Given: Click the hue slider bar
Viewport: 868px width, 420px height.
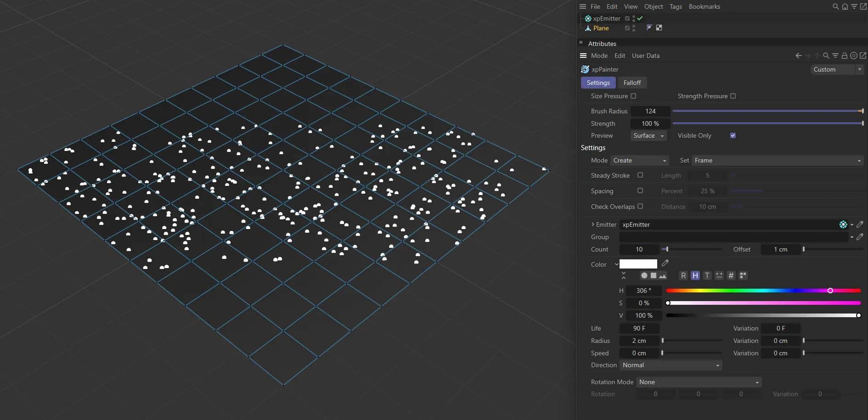Looking at the screenshot, I should (x=762, y=291).
